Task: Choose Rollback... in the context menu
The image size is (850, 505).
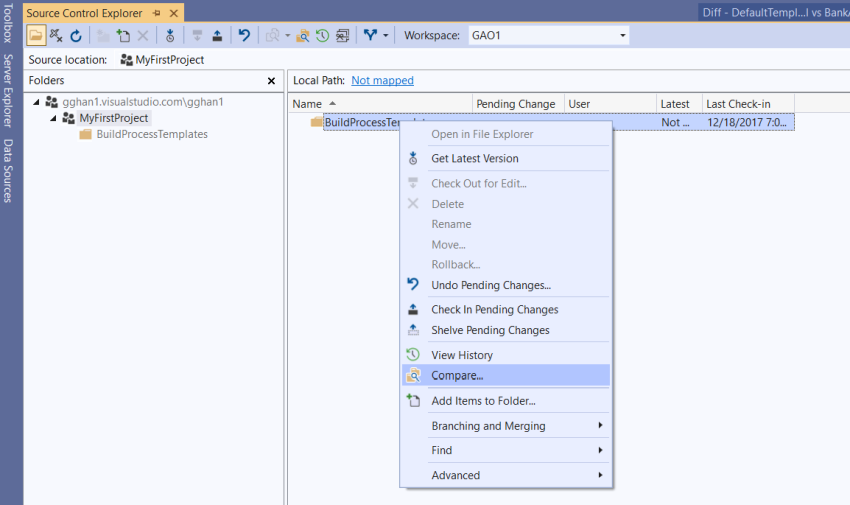Action: tap(506, 264)
